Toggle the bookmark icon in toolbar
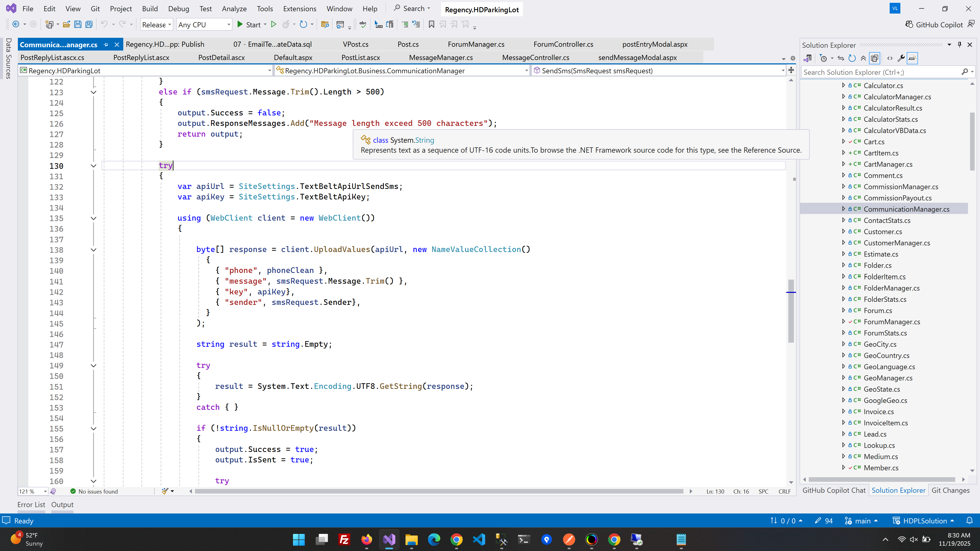 click(431, 25)
